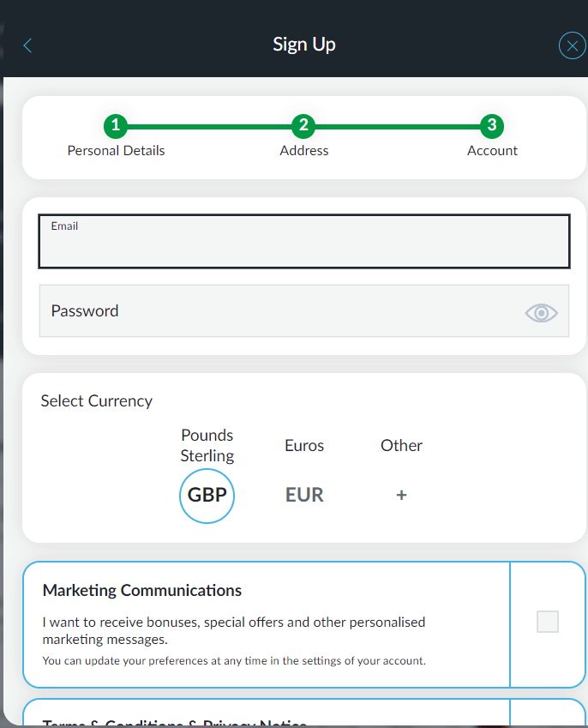Click the step 1 circle indicator
This screenshot has width=588, height=728.
tap(116, 126)
